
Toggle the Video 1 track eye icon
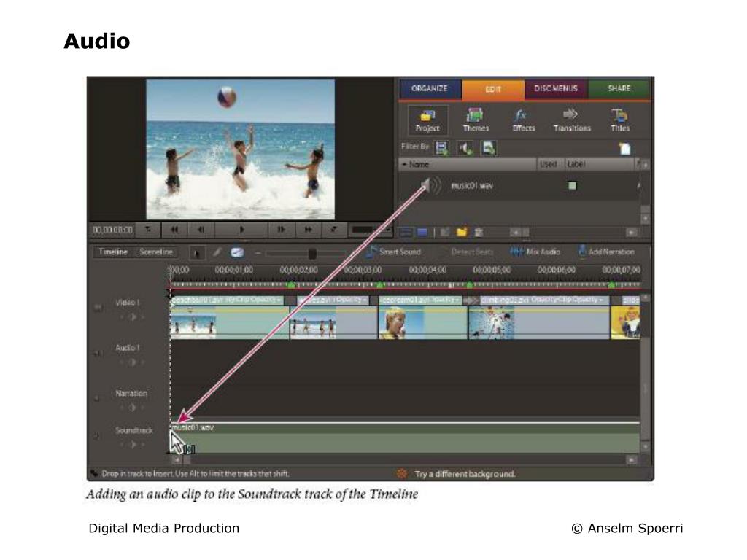pyautogui.click(x=98, y=308)
